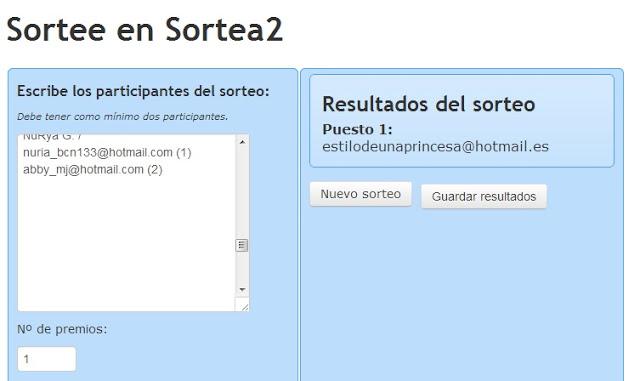Screen dimensions: 640x381
Task: Click the Nuevo sorteo button
Action: 360,194
